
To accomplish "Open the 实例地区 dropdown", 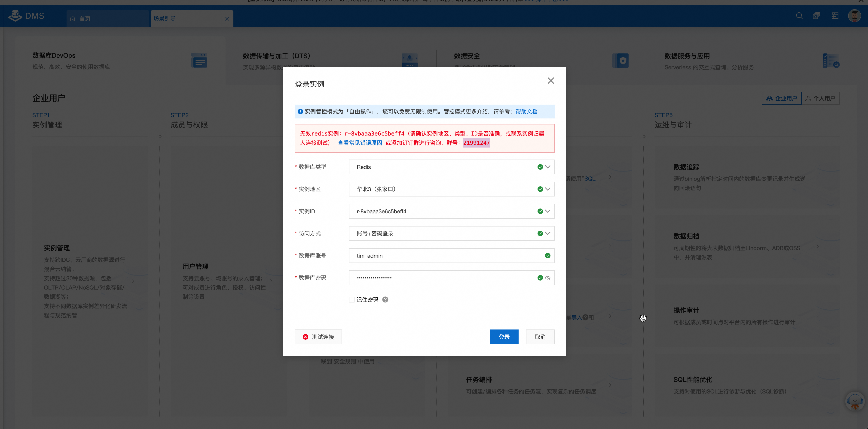I will pos(547,189).
